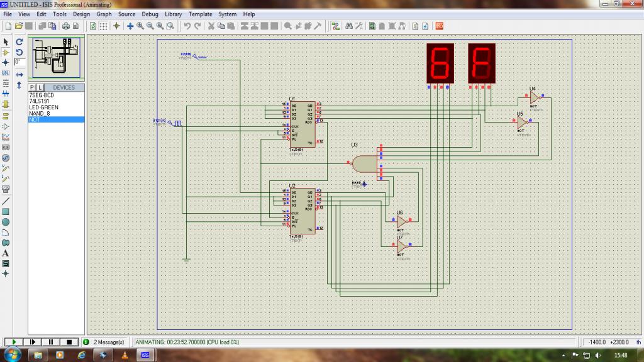The image size is (644, 362).
Task: Choose the 2D text 'A' tool
Action: point(6,253)
